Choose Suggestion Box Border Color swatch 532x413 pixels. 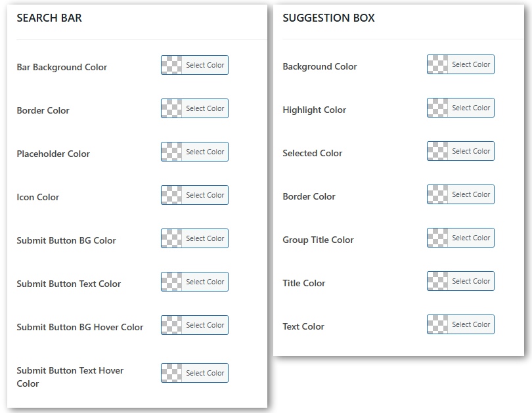click(x=460, y=195)
